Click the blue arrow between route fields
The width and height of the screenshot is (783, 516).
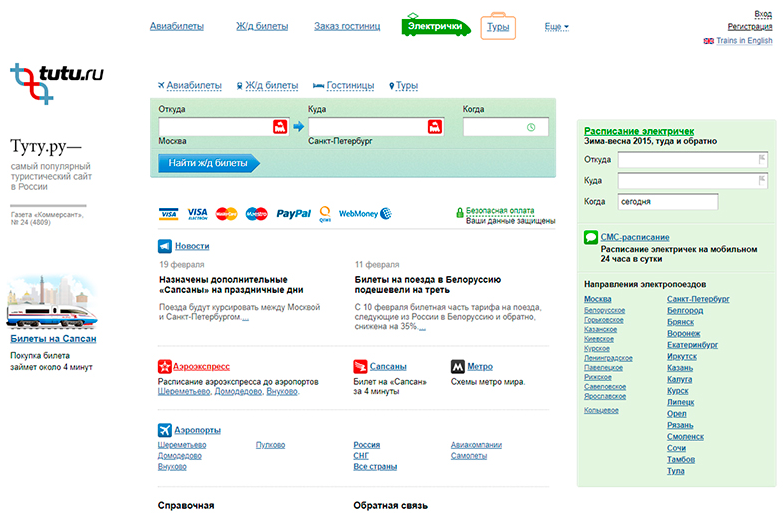pos(299,127)
